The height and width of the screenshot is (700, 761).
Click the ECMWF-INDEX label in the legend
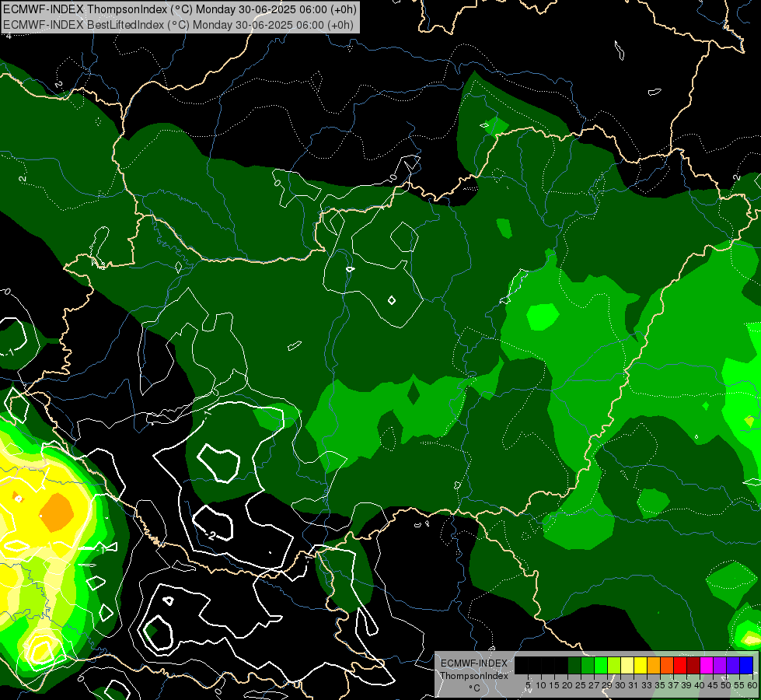pyautogui.click(x=474, y=663)
